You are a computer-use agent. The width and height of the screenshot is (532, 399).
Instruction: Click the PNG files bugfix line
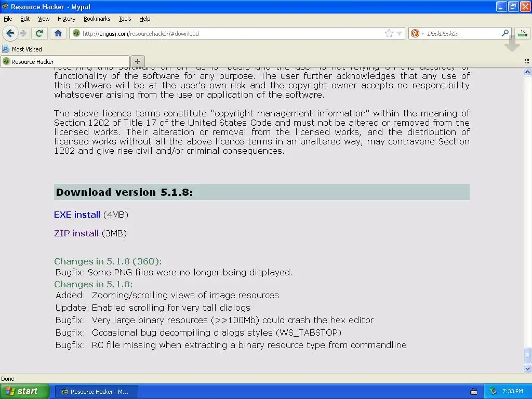coord(174,272)
